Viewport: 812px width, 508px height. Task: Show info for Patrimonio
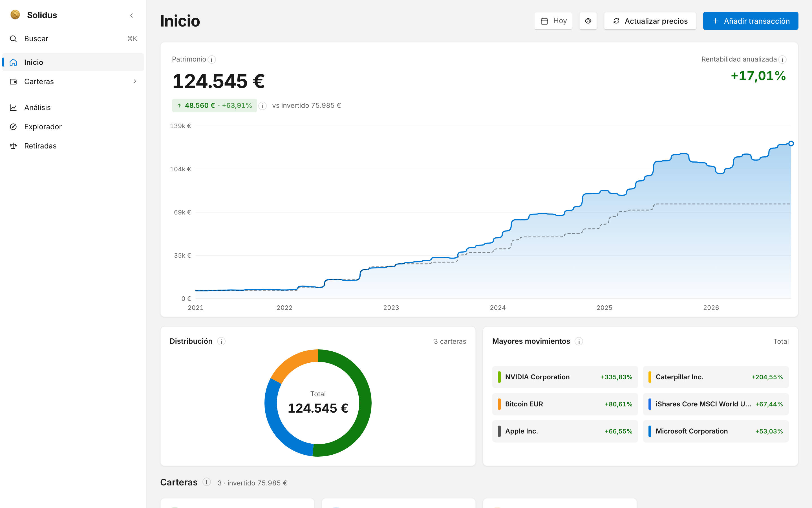point(212,60)
